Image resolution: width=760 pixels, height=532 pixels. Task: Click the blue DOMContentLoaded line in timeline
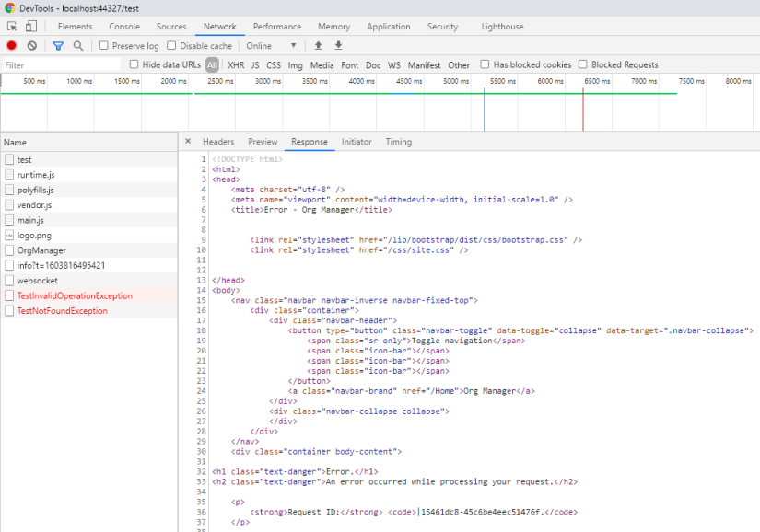pos(485,110)
